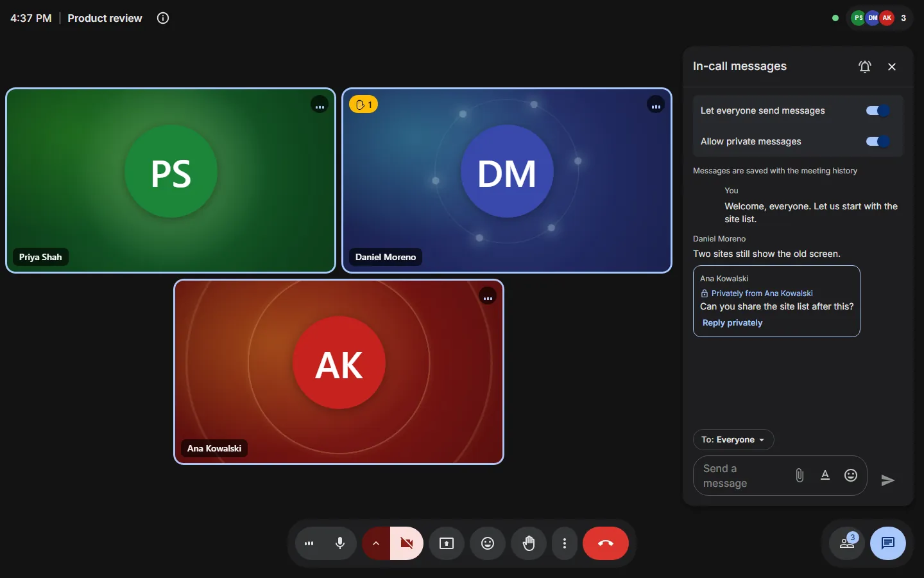Open meeting details info icon
Screen dimensions: 924x578
click(x=163, y=18)
